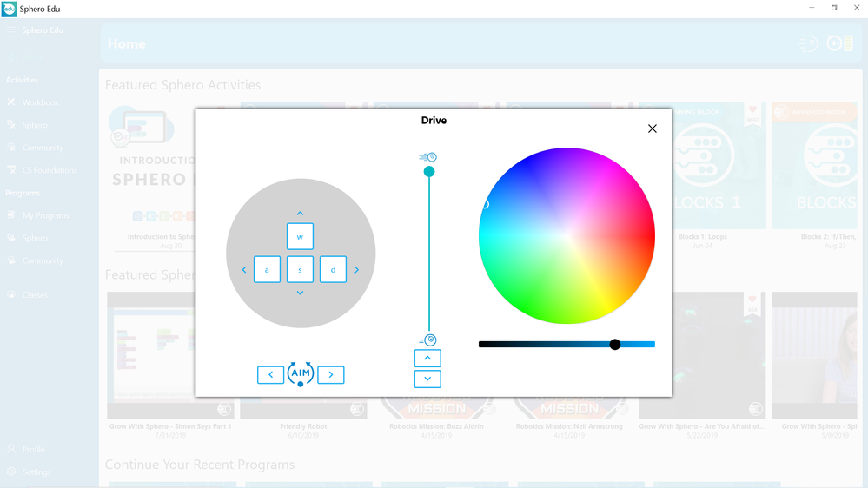
Task: Click the My Programs sidebar icon
Action: click(11, 214)
